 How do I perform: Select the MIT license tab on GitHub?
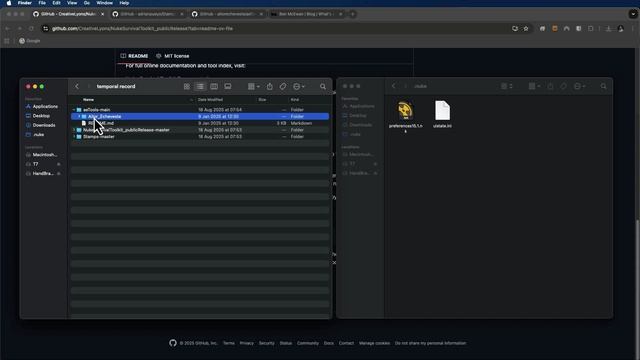tap(172, 56)
